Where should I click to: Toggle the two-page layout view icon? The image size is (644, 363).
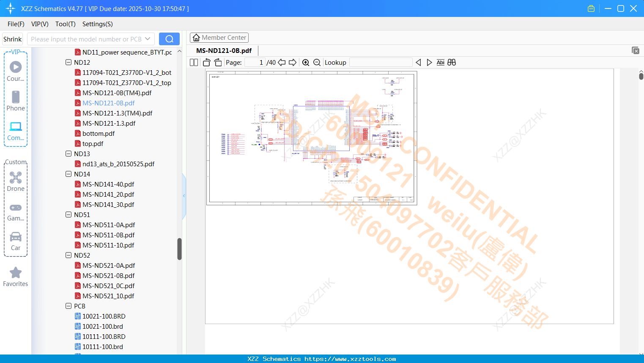pyautogui.click(x=194, y=62)
